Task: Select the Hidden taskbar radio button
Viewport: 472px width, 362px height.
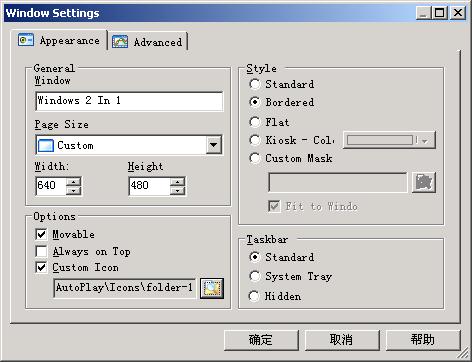Action: click(255, 296)
